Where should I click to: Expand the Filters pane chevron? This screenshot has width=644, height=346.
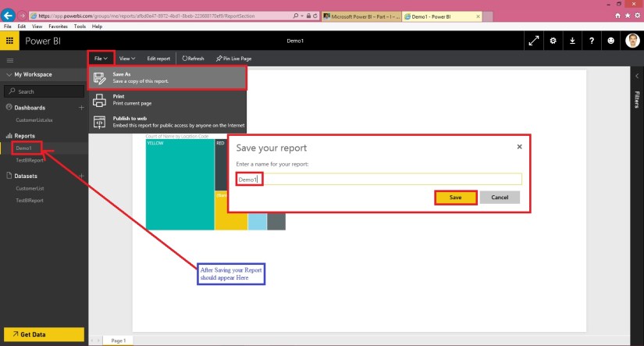click(x=637, y=76)
